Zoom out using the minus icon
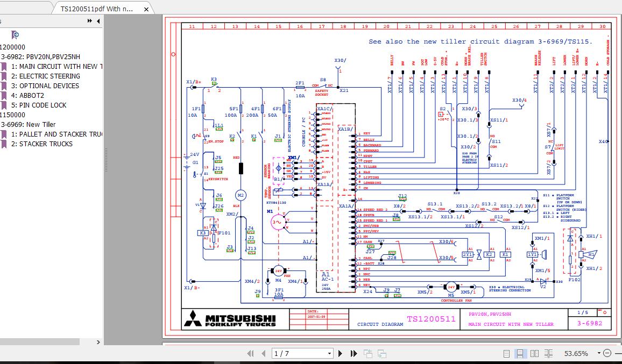622x364 pixels. [608, 353]
